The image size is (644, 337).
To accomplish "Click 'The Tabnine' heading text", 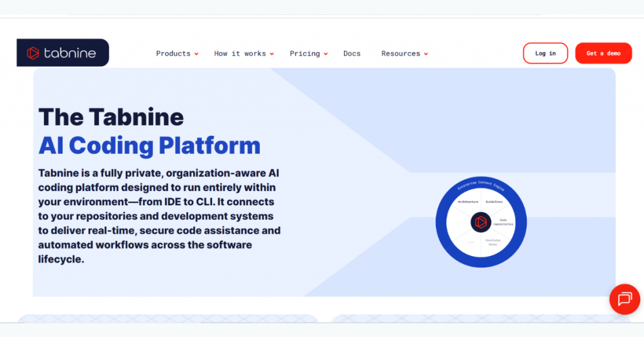I will [x=111, y=117].
